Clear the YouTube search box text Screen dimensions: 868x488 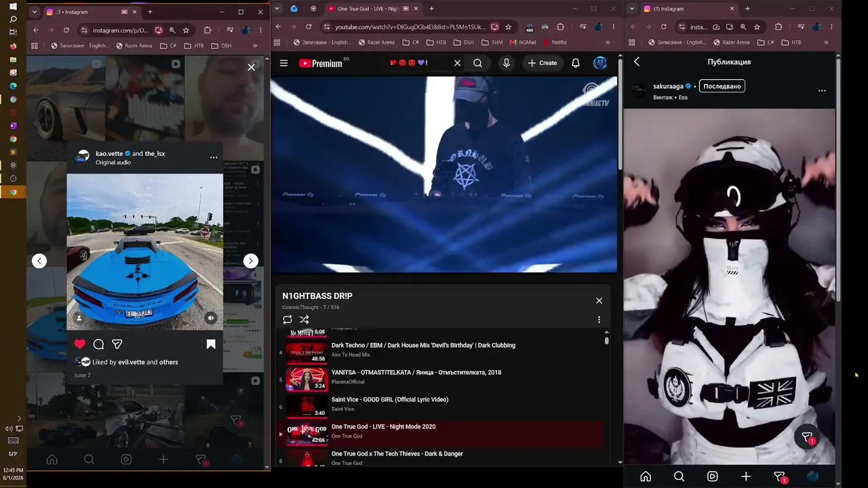[457, 63]
